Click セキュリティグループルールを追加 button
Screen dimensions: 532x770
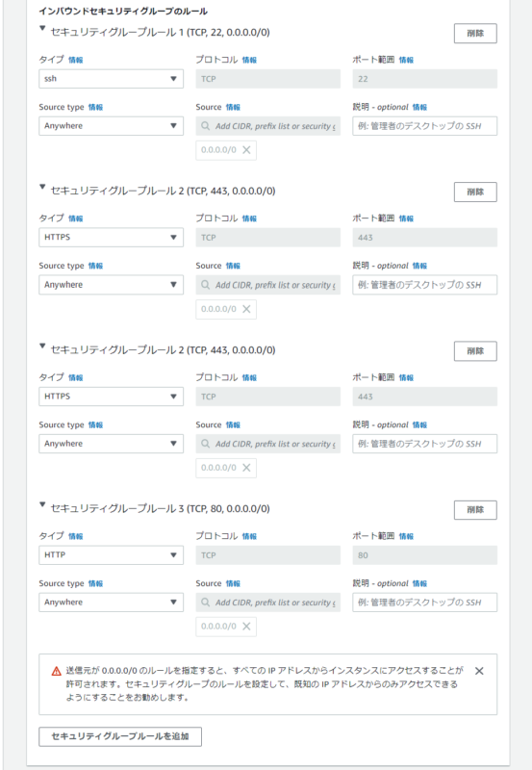[x=120, y=736]
